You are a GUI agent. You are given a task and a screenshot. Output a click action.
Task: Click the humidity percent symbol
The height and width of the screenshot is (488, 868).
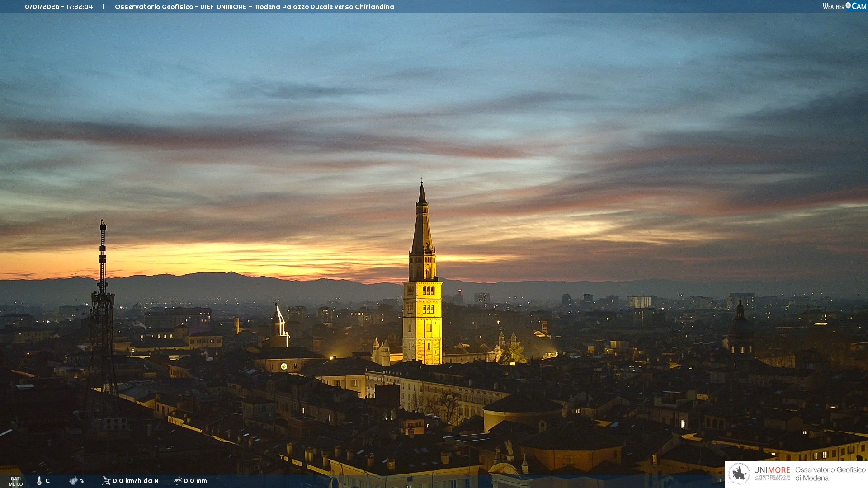82,481
